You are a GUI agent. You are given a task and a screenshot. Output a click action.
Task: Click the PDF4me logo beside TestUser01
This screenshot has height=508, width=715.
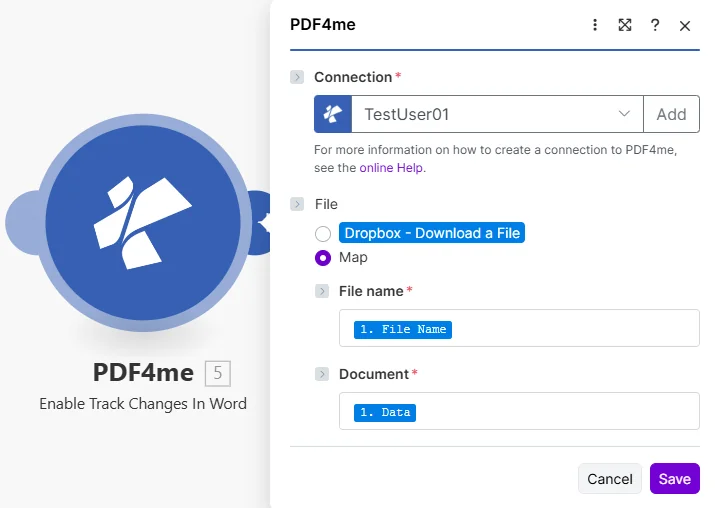point(333,114)
